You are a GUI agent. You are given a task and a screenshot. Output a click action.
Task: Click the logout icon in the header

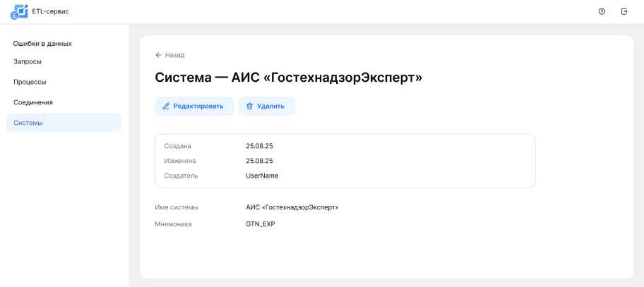pyautogui.click(x=624, y=11)
